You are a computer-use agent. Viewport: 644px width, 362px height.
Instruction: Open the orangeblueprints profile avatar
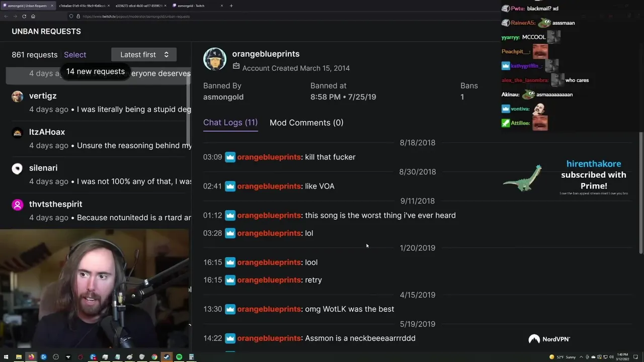[215, 59]
